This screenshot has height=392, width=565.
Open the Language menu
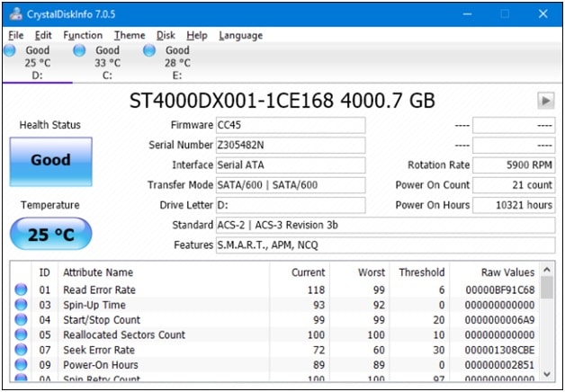pyautogui.click(x=241, y=35)
